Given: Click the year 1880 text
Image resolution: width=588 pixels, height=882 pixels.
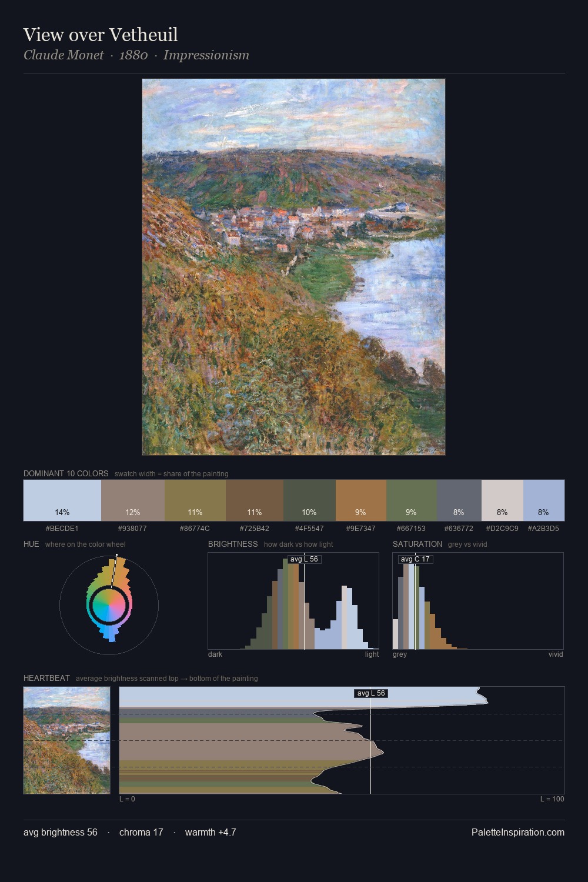Looking at the screenshot, I should coord(133,55).
